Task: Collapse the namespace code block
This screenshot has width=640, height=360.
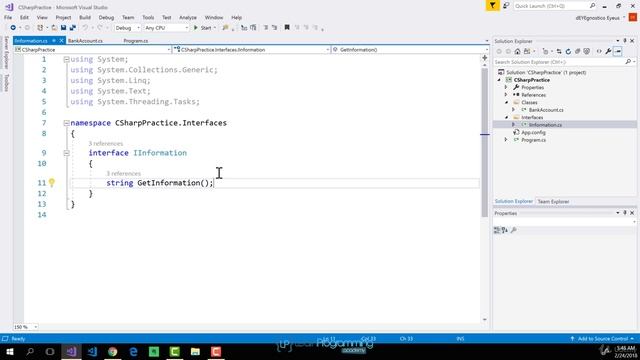Action: point(66,123)
